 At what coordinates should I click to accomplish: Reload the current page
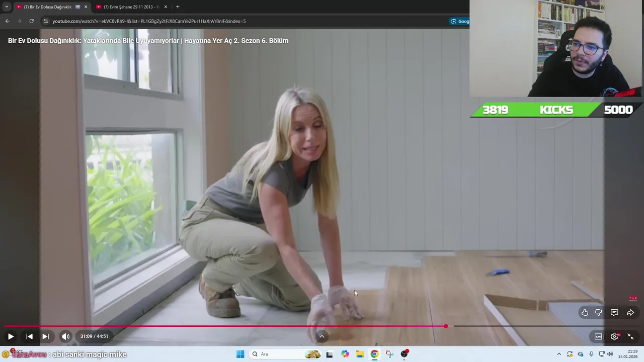click(x=31, y=21)
